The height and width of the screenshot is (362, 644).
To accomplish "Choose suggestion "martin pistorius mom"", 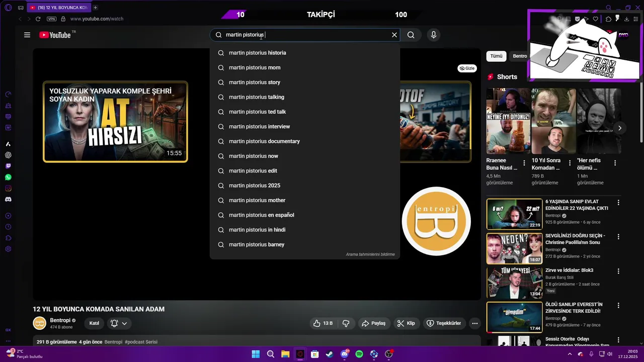I will (305, 67).
